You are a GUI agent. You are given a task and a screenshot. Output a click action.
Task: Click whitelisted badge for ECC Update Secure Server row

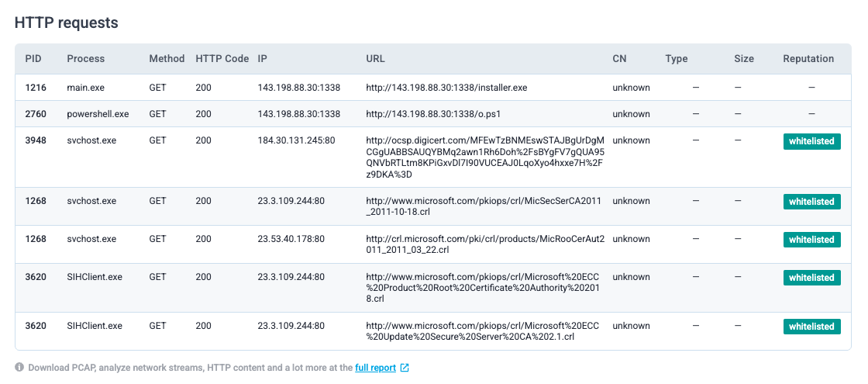(811, 327)
